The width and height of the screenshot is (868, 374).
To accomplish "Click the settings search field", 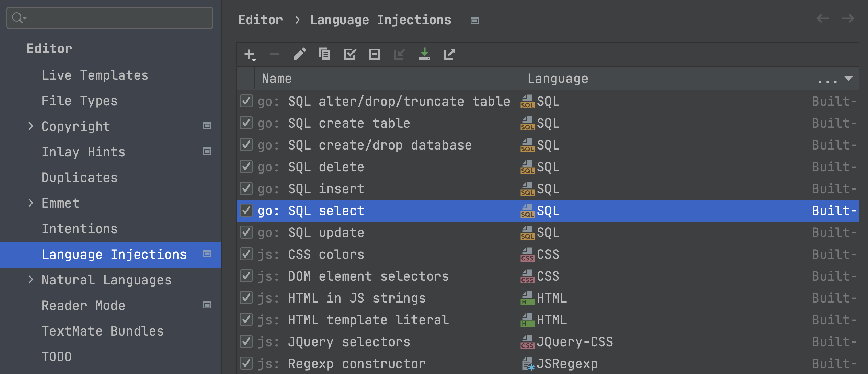I will tap(115, 18).
